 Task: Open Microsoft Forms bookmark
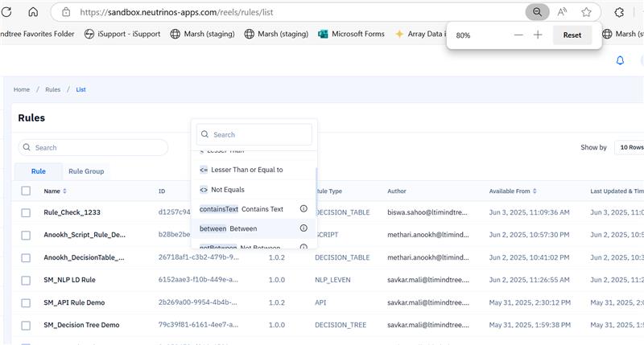pos(352,34)
